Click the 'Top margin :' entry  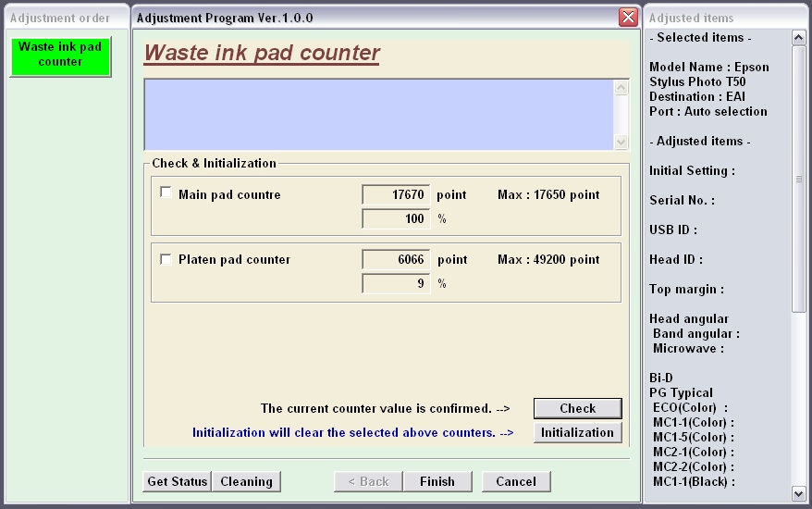686,290
